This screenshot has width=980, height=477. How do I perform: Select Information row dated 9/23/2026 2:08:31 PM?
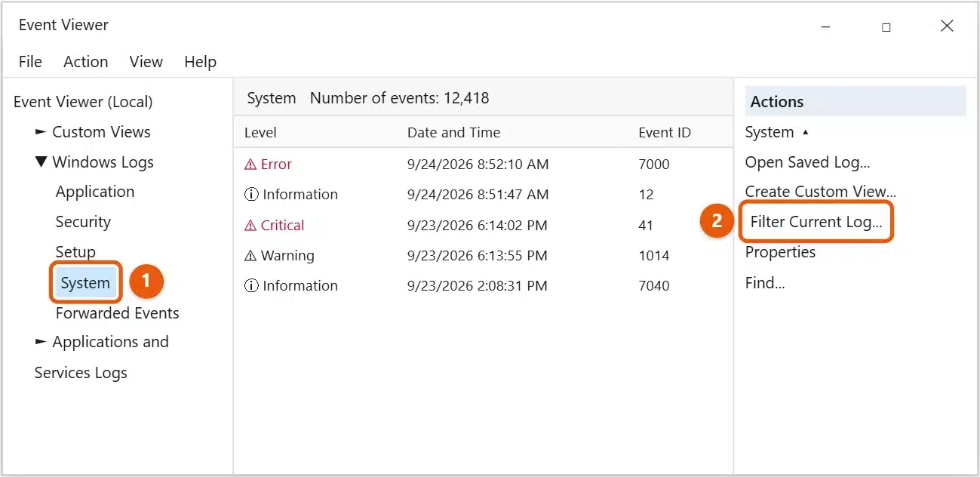[x=483, y=286]
